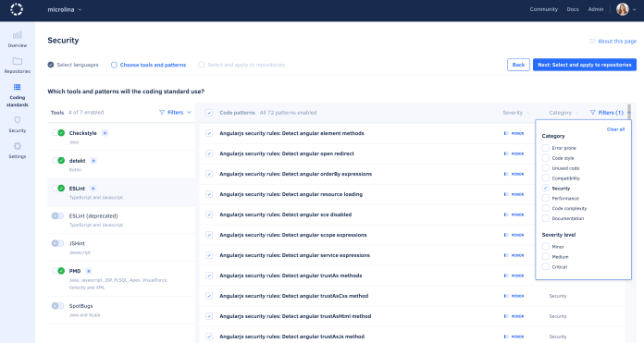Check the Code complexity category filter

click(x=545, y=208)
